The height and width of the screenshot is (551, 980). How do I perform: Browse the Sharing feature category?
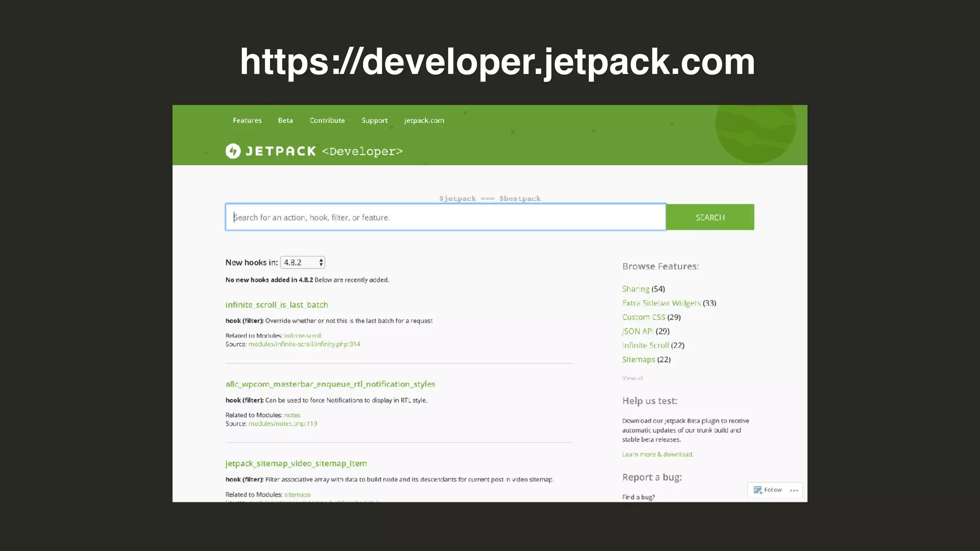[x=635, y=289]
